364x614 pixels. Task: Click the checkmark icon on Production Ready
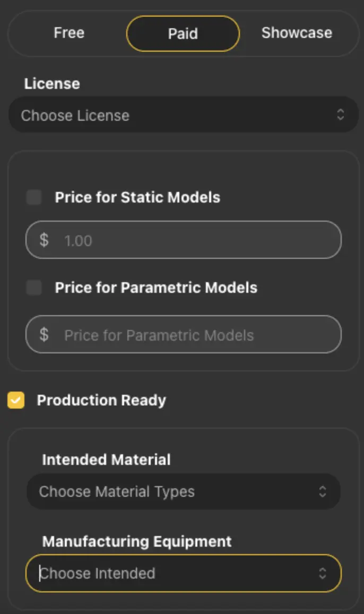coord(16,400)
